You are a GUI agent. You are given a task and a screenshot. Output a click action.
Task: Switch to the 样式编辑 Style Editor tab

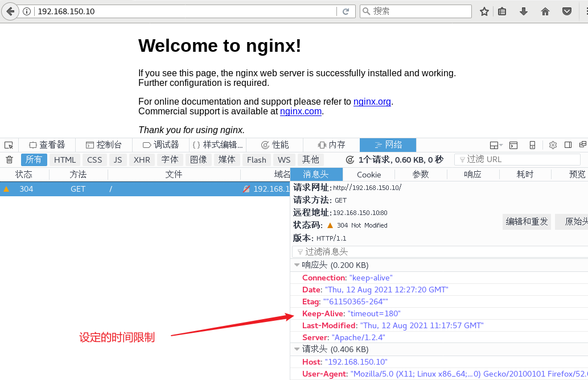[217, 145]
